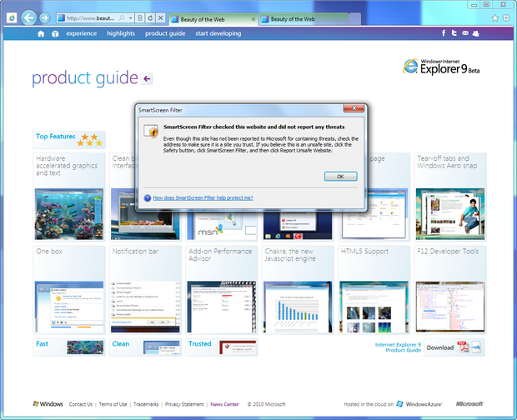Open the Notification bar feature tile

[145, 290]
